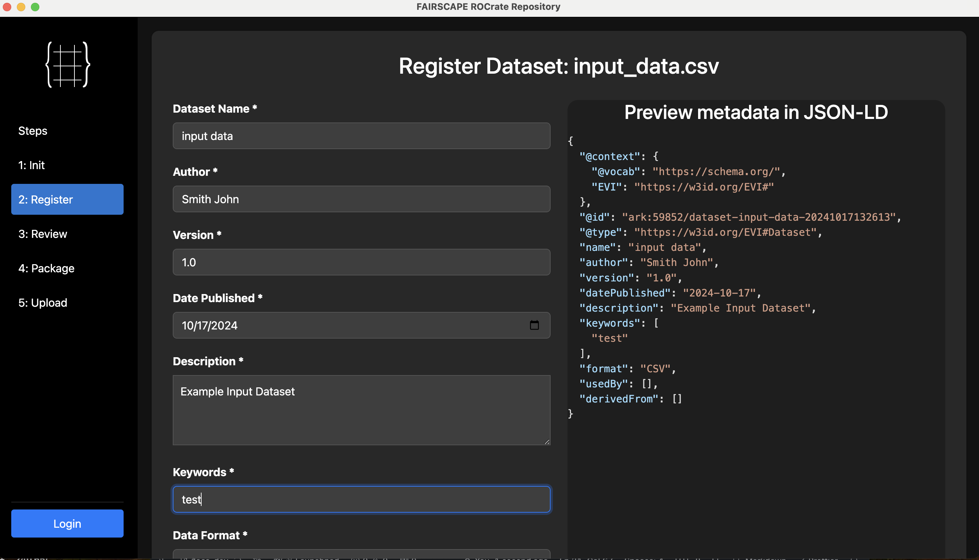Click the Description label
Screen dimensions: 979x560
[208, 361]
